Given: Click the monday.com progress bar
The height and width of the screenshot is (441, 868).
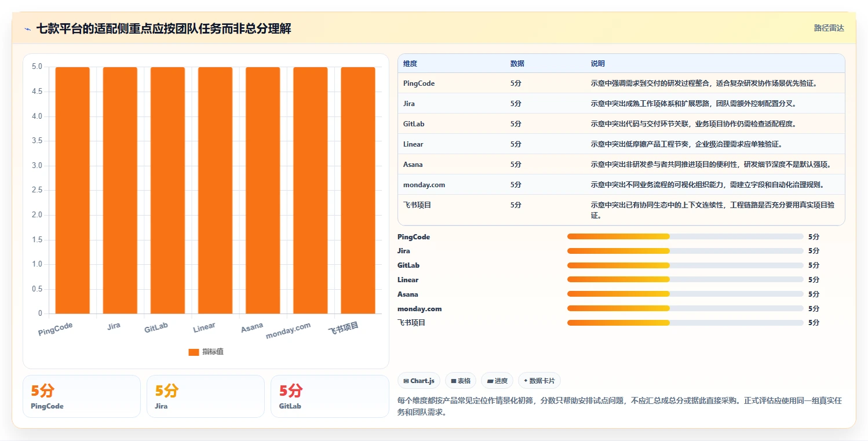Looking at the screenshot, I should [685, 308].
